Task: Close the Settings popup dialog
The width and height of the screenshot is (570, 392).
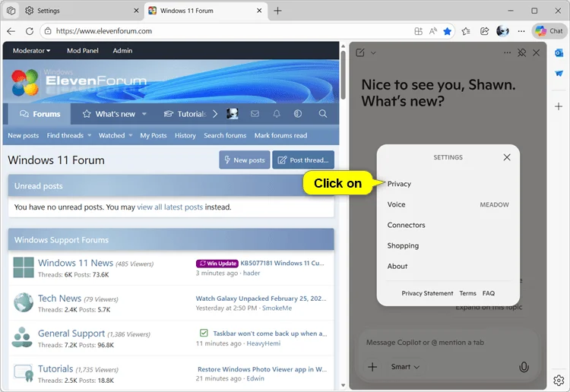Action: [507, 157]
